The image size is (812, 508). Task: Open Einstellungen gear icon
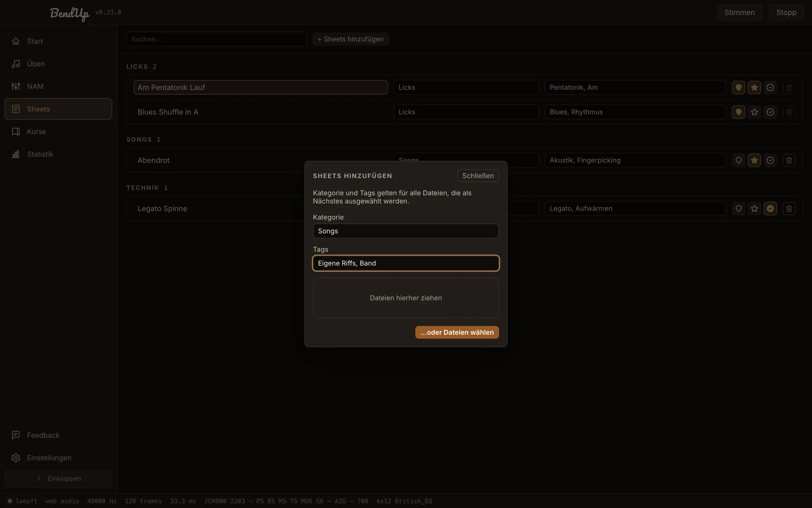16,458
